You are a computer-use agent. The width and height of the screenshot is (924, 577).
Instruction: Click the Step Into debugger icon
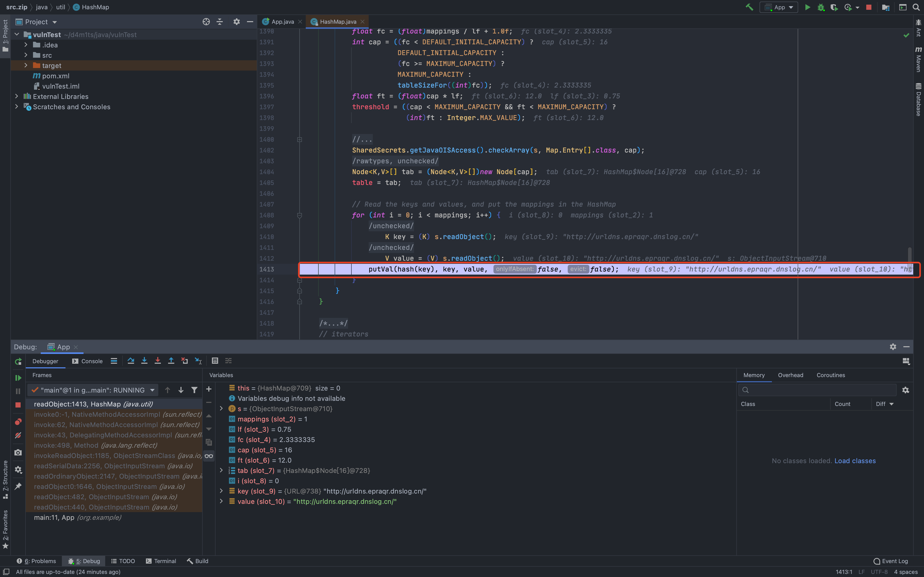pos(144,361)
